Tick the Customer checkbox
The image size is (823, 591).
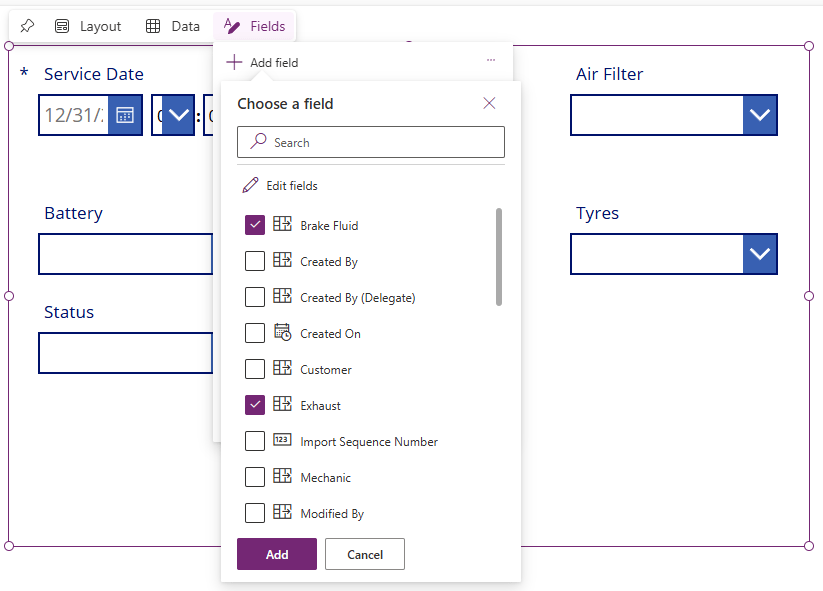255,370
